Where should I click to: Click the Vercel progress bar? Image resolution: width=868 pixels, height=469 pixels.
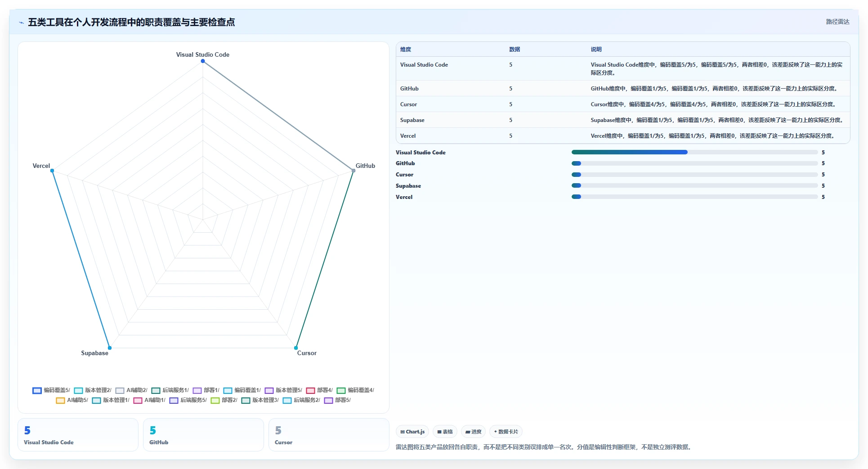coord(694,197)
